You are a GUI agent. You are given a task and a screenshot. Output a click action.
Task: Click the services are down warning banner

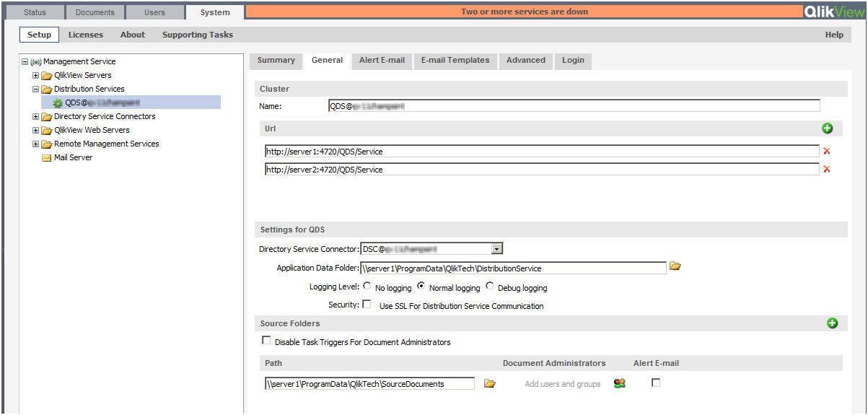pos(525,12)
